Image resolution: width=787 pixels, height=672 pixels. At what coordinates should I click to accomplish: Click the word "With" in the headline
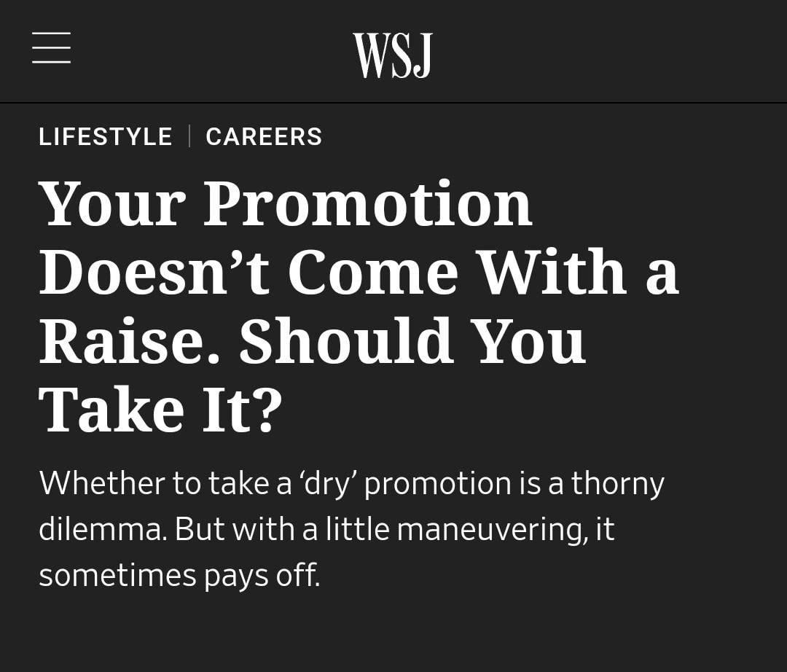[552, 273]
